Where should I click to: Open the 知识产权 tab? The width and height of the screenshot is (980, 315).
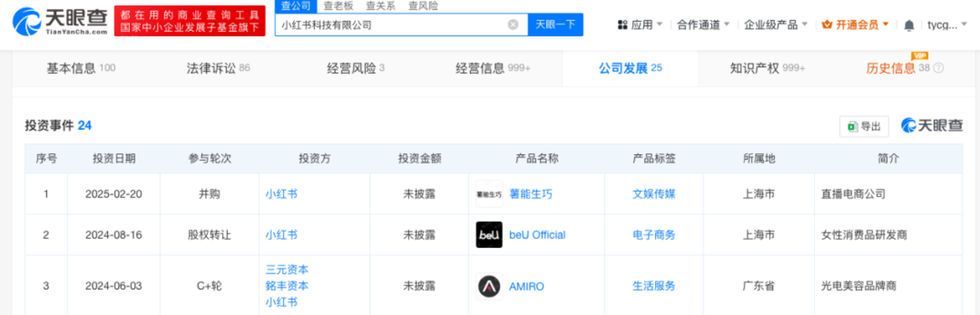click(767, 68)
